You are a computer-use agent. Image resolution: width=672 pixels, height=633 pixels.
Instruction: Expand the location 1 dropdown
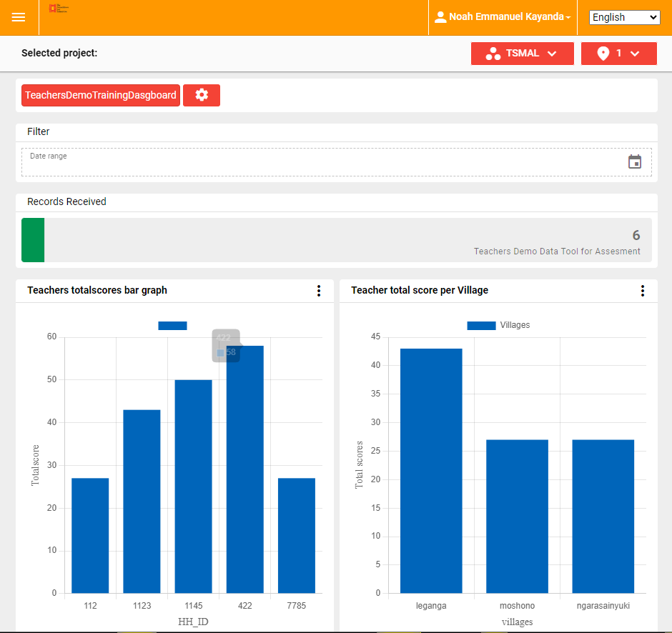[x=618, y=54]
